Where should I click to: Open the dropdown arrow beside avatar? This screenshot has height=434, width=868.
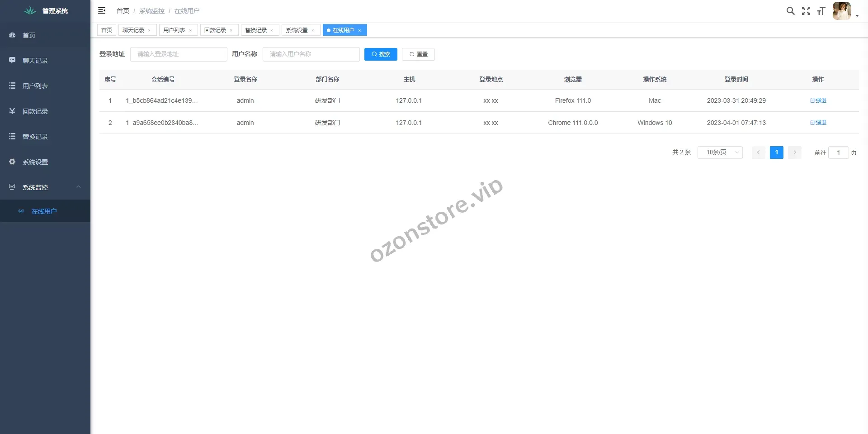[857, 16]
